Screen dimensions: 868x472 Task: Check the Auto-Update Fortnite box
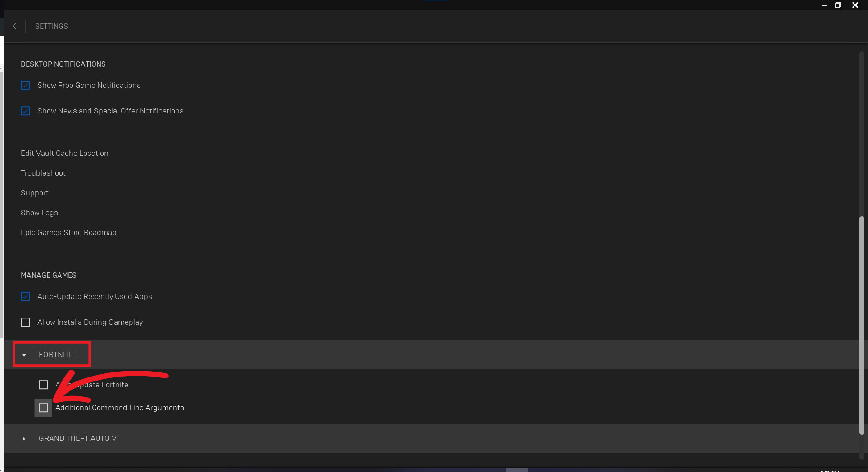coord(43,385)
